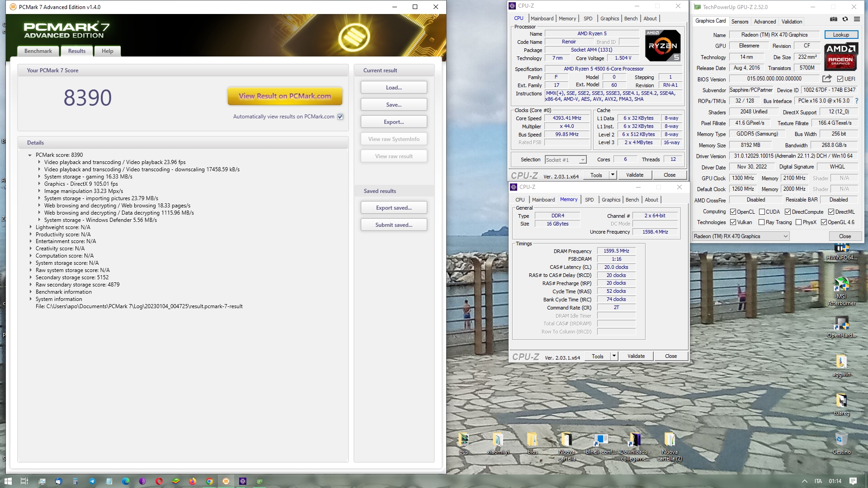
Task: Open the Cestino recycle bin icon
Action: [x=841, y=443]
